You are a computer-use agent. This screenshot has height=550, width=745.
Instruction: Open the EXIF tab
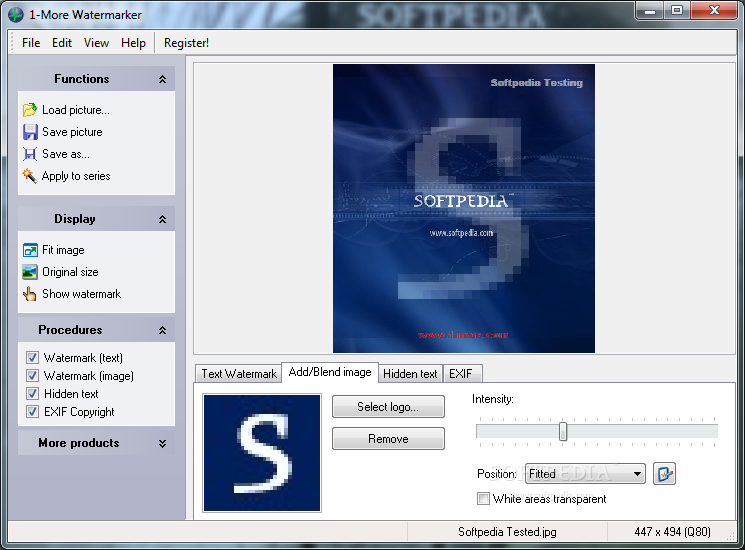click(x=462, y=374)
